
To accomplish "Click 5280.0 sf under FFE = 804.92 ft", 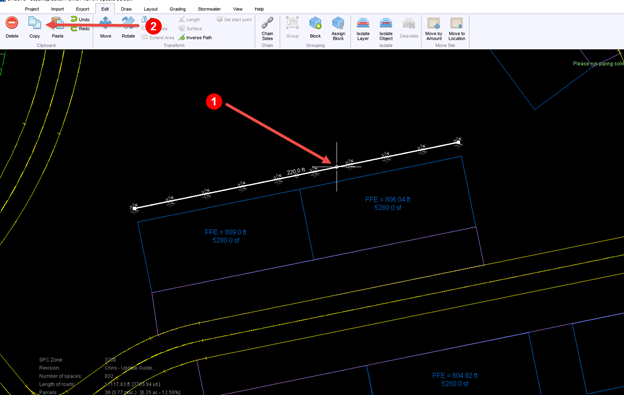I will click(x=454, y=384).
